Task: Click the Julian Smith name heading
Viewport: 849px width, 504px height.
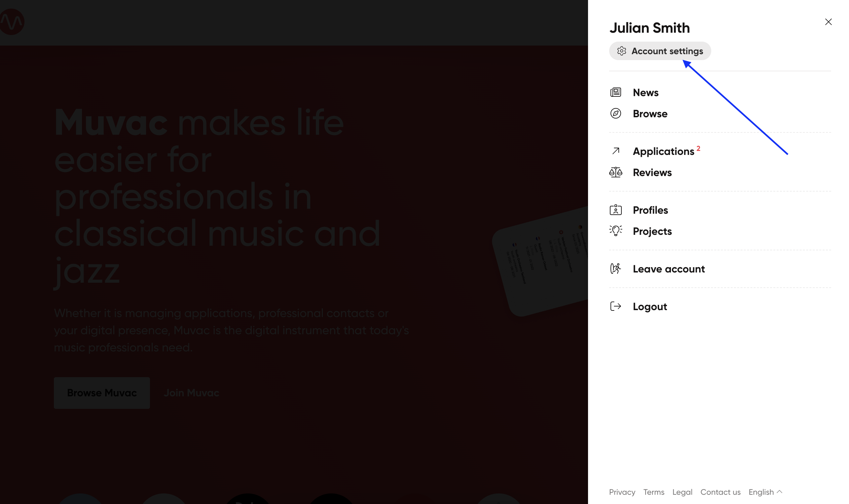Action: [649, 28]
